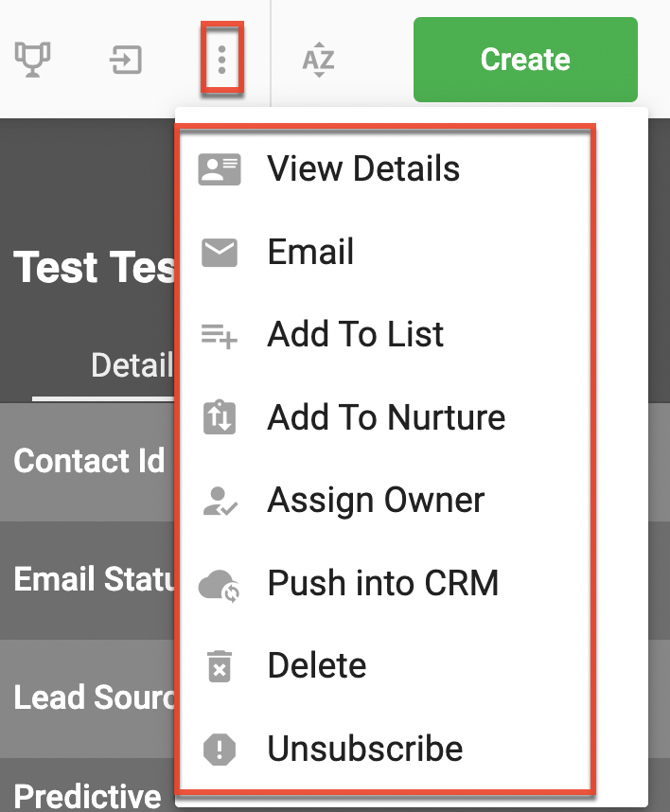
Task: Click the import arrow icon
Action: click(126, 60)
